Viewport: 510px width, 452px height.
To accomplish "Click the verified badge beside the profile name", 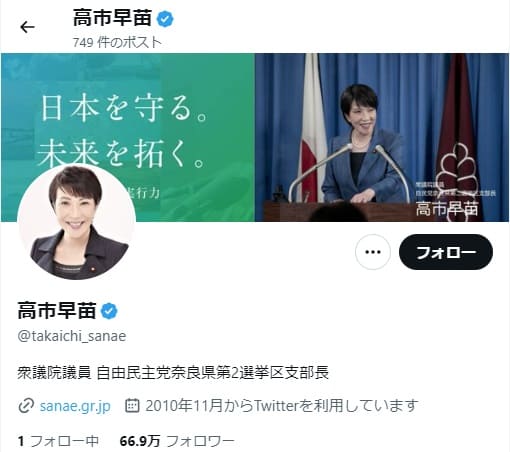I will coord(109,311).
